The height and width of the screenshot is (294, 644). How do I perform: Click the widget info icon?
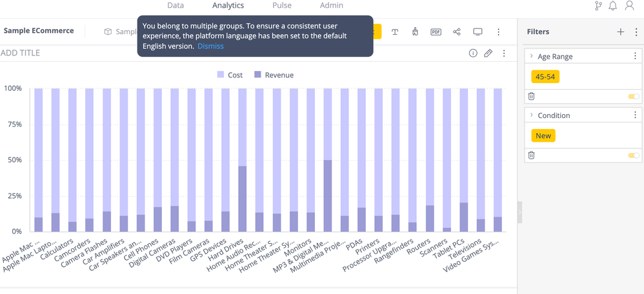coord(473,53)
